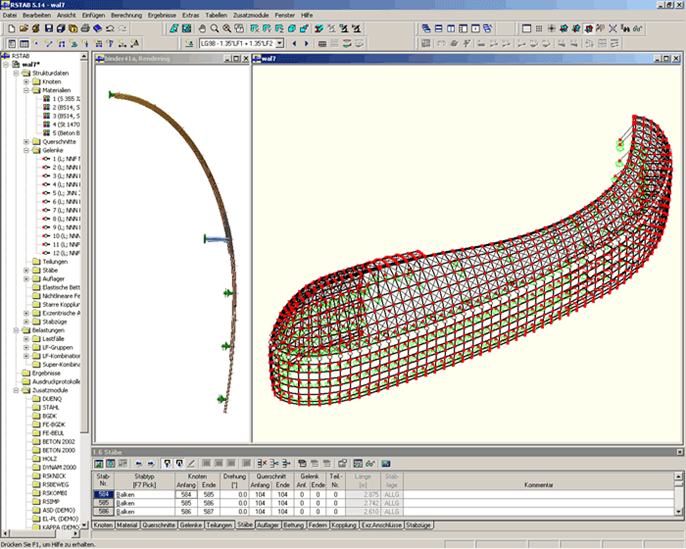Click the New file icon in toolbar
This screenshot has width=686, height=549.
[x=12, y=29]
